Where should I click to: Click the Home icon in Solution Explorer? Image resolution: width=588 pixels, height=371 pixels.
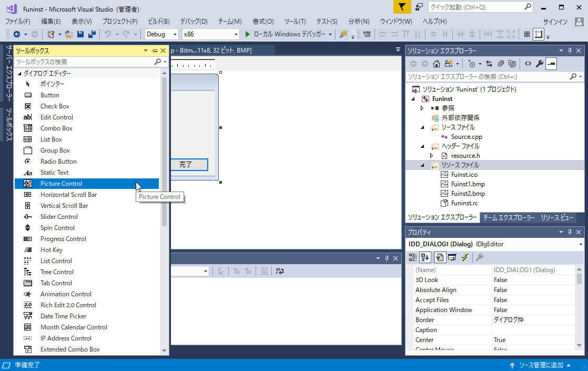click(x=436, y=64)
